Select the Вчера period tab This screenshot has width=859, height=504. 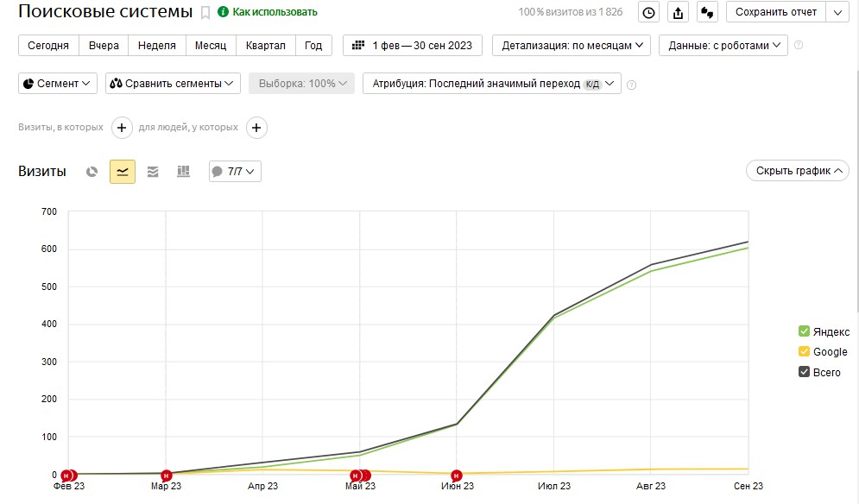click(104, 46)
